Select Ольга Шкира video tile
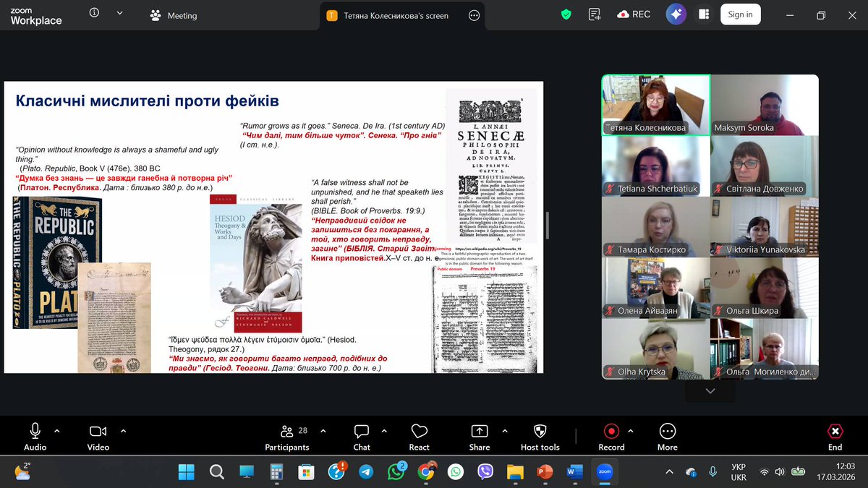This screenshot has height=488, width=868. point(765,288)
